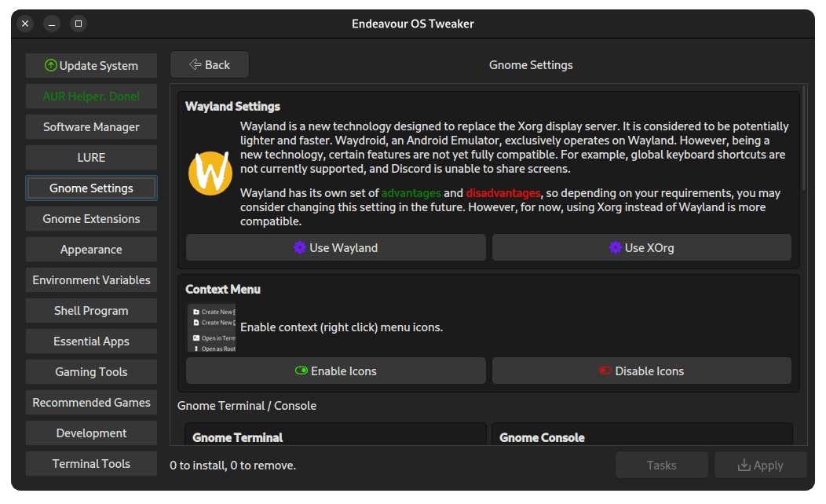The width and height of the screenshot is (826, 504).
Task: Open the Update System page
Action: [91, 65]
